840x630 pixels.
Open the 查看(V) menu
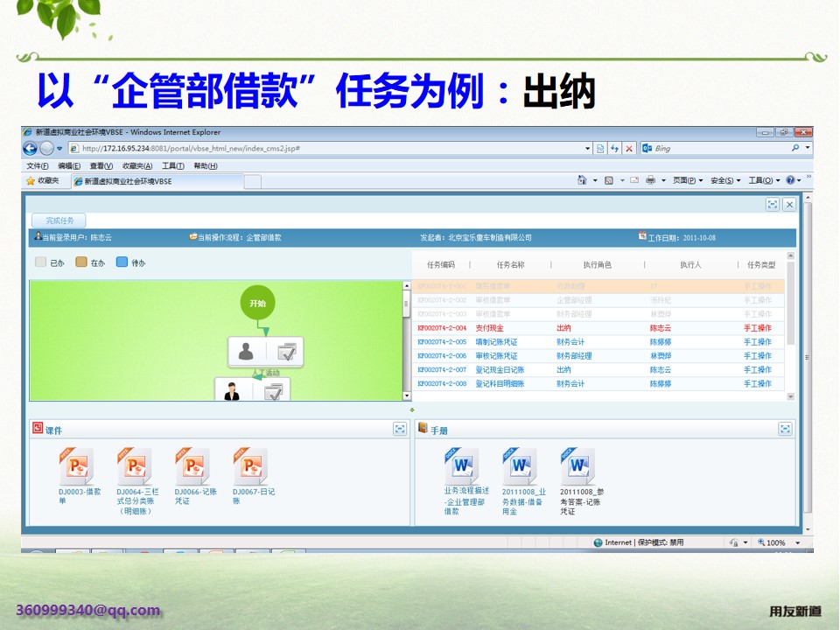pyautogui.click(x=101, y=165)
